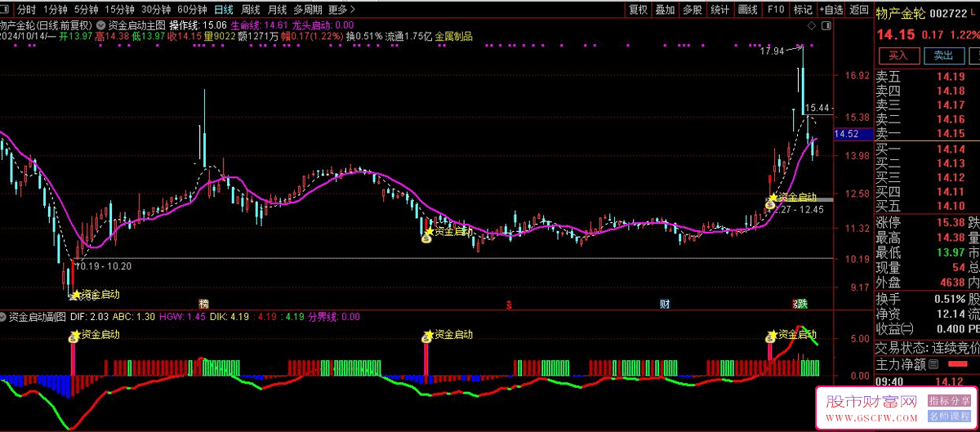Click the 净资 value 12.14
Image resolution: width=980 pixels, height=432 pixels.
click(951, 314)
